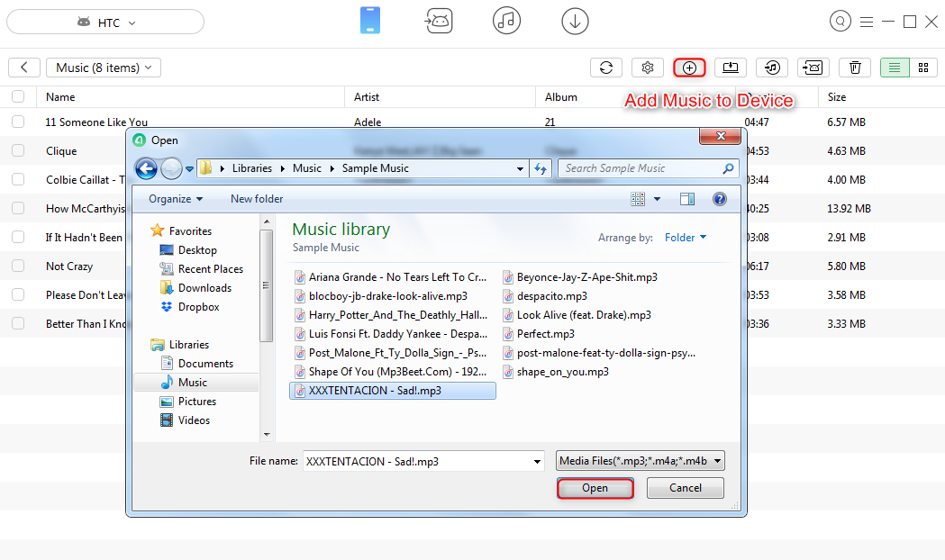Click the magnifier icon in dialog search box

coord(728,168)
